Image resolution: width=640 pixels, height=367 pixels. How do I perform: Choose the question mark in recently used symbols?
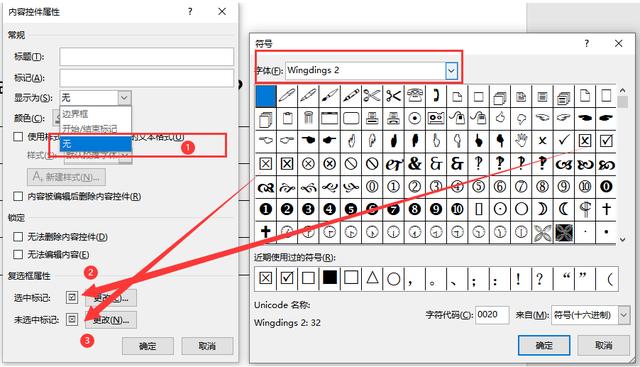coord(540,278)
